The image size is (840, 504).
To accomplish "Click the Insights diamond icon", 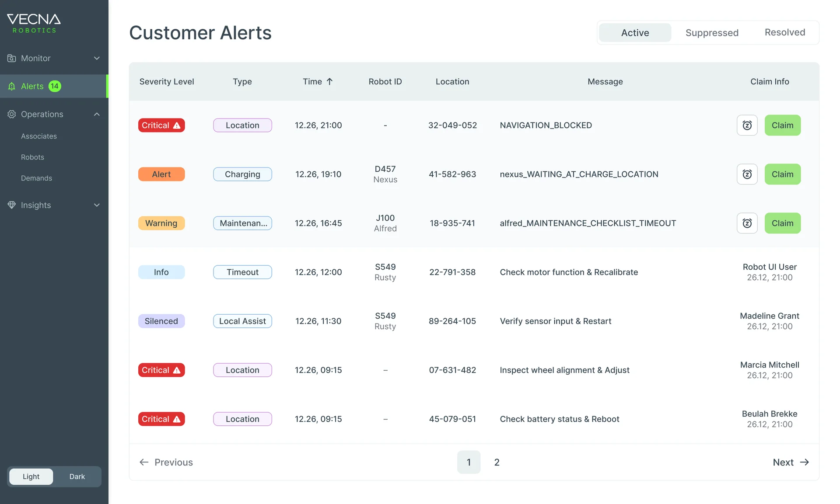I will pos(11,205).
